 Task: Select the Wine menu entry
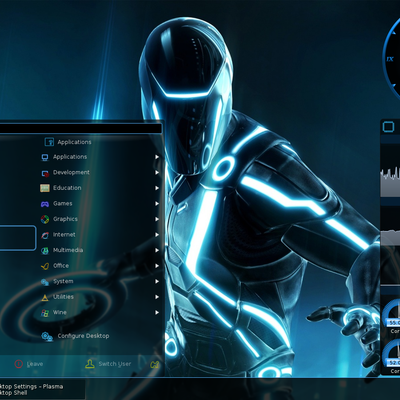(x=100, y=313)
